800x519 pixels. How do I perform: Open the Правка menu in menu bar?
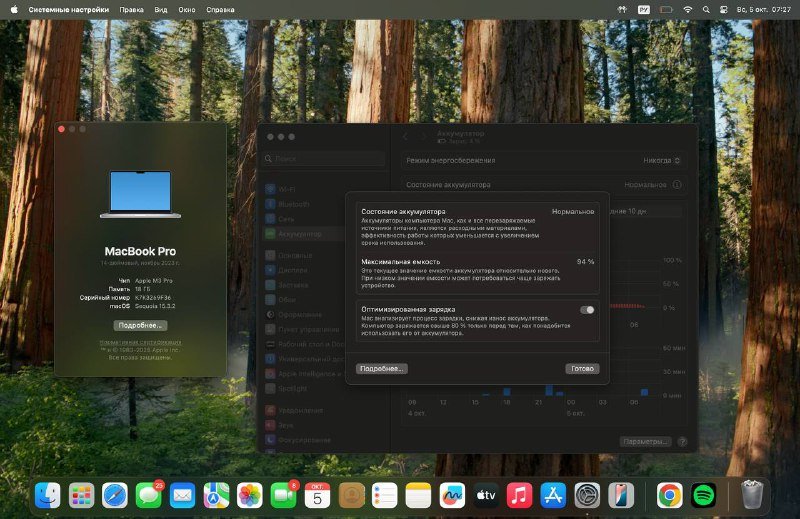point(131,9)
